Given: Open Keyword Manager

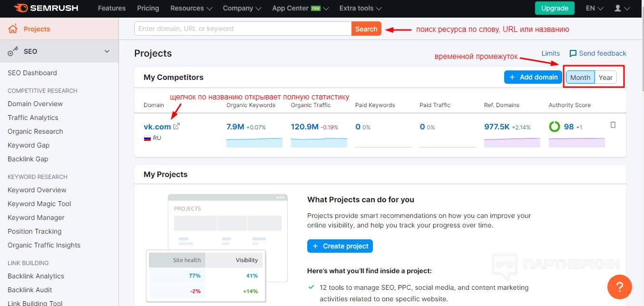Looking at the screenshot, I should (36, 217).
